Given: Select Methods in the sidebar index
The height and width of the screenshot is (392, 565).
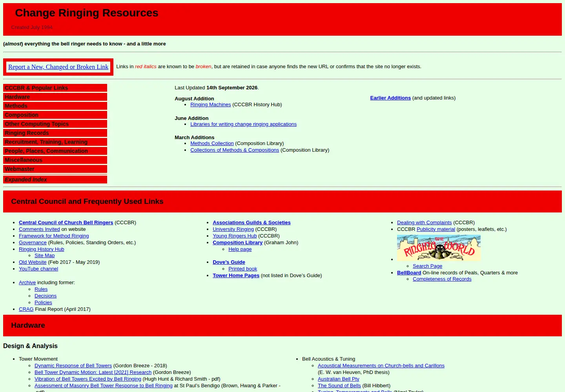Looking at the screenshot, I should click(55, 106).
